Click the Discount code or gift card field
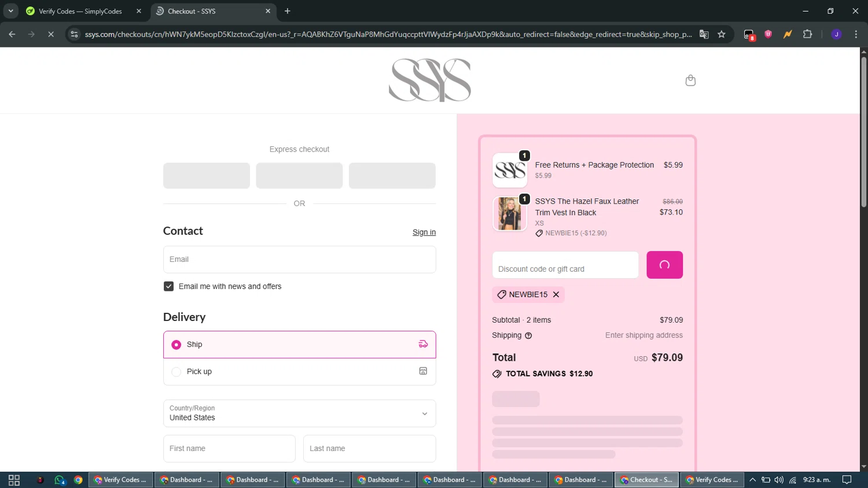868x488 pixels. [565, 265]
